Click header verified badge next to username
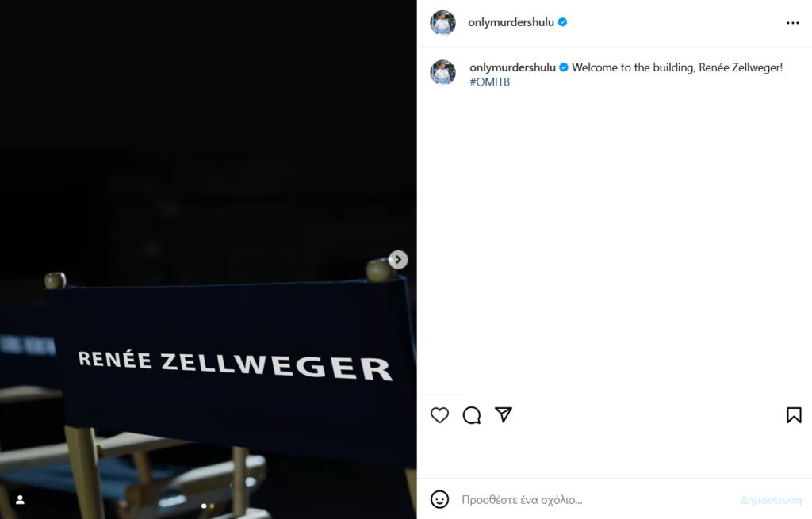Screen dimensions: 812x519 pyautogui.click(x=562, y=22)
